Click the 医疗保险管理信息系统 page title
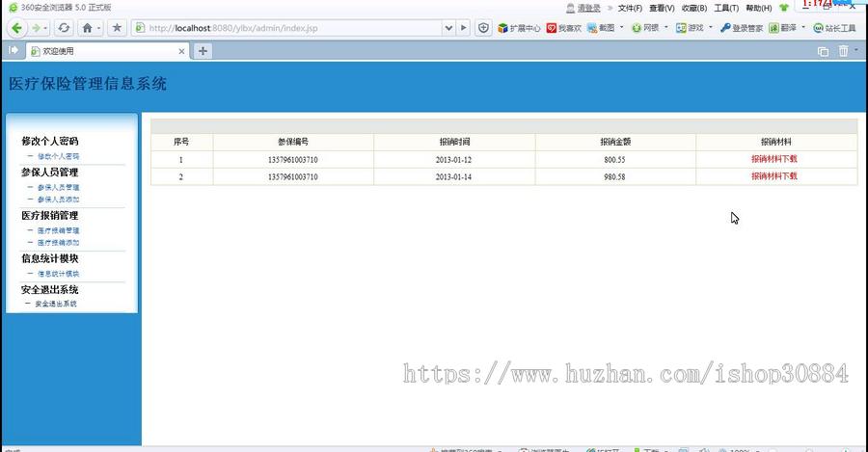 (88, 84)
